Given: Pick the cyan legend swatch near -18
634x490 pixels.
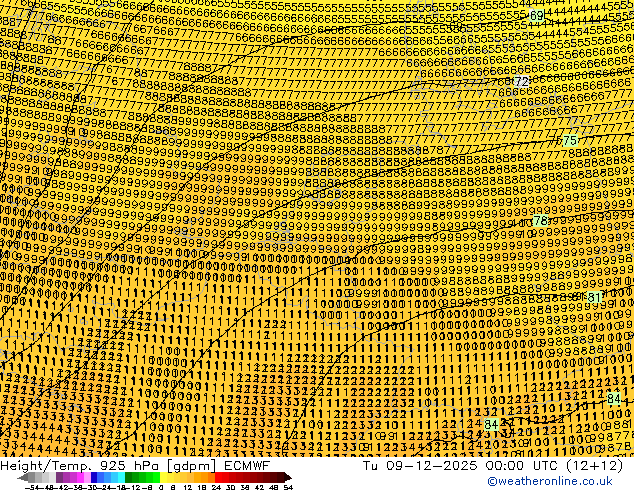Looking at the screenshot, I should click(121, 478).
